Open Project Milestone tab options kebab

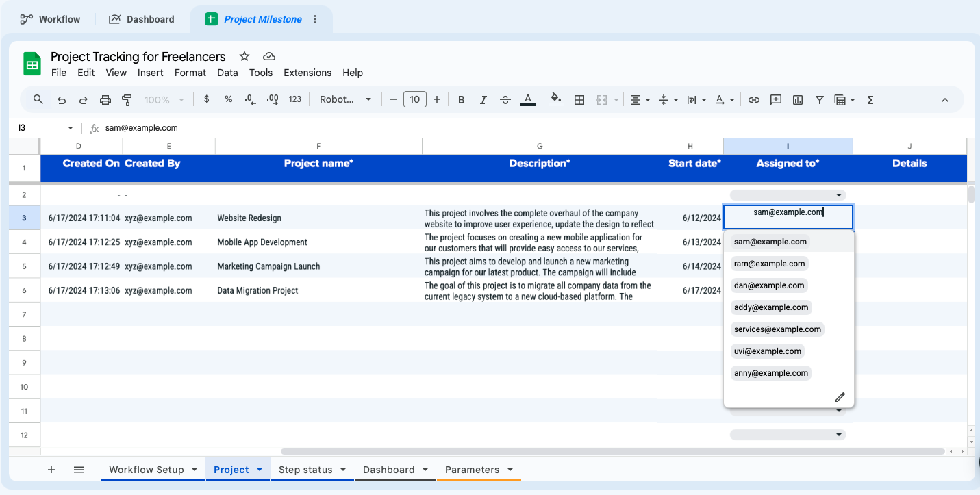(x=315, y=19)
